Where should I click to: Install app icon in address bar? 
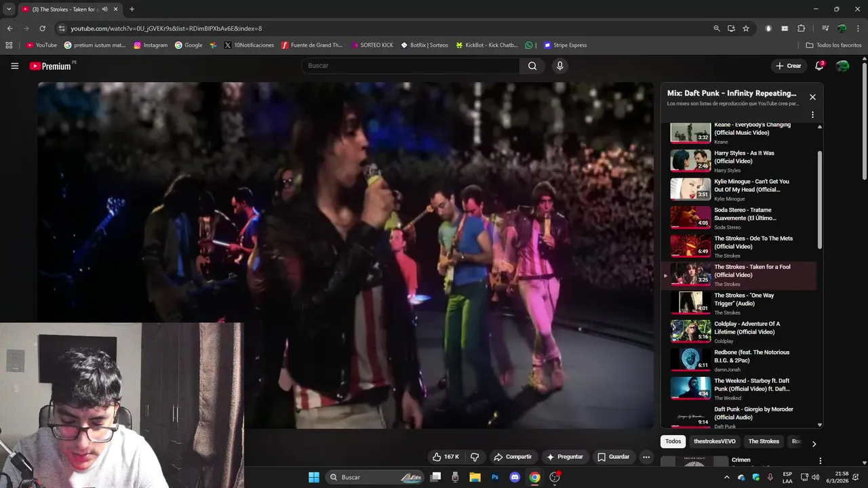click(x=731, y=28)
